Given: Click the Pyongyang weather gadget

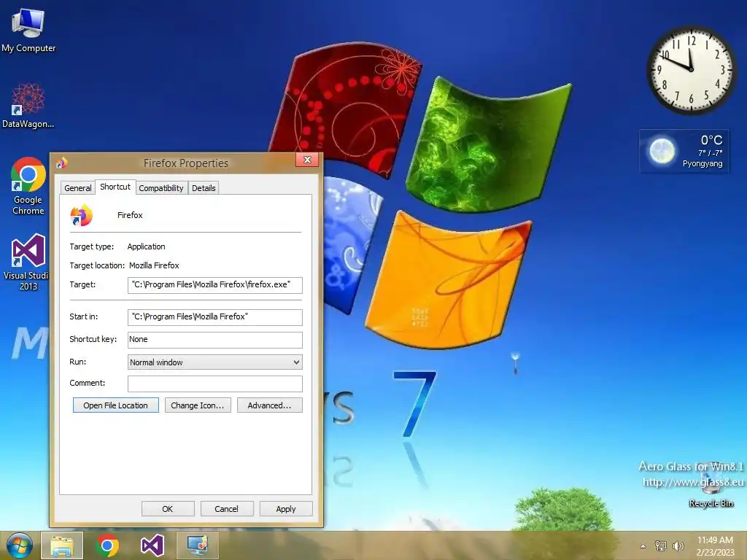Looking at the screenshot, I should pyautogui.click(x=684, y=151).
